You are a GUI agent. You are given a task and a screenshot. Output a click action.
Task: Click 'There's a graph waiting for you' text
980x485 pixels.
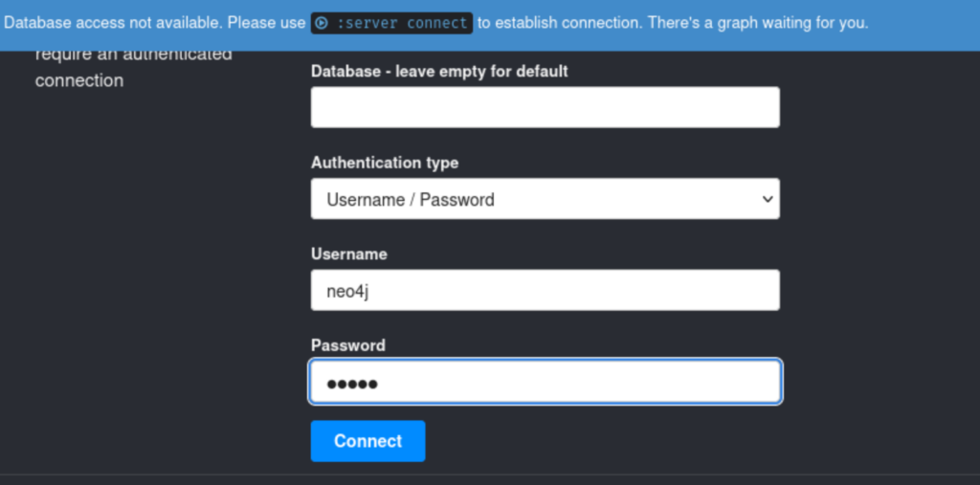click(758, 23)
